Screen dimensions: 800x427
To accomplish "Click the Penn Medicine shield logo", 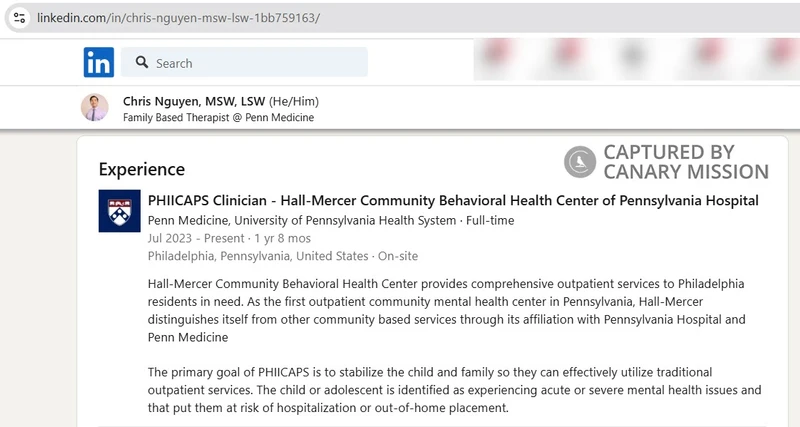I will coord(119,211).
